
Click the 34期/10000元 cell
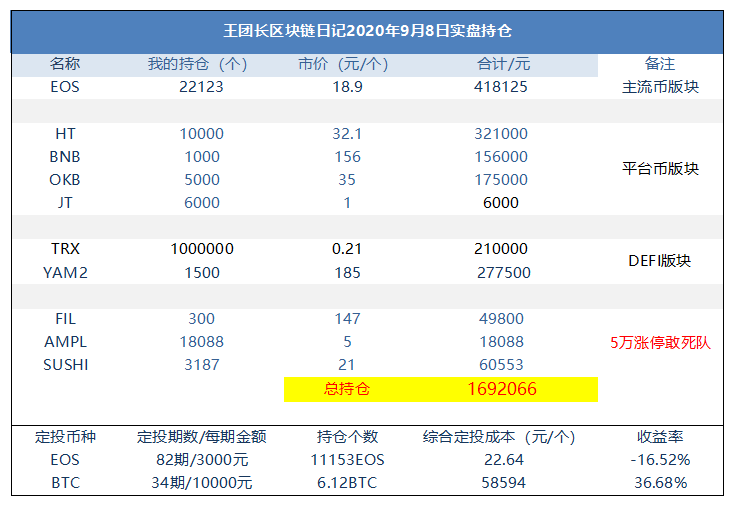point(202,483)
